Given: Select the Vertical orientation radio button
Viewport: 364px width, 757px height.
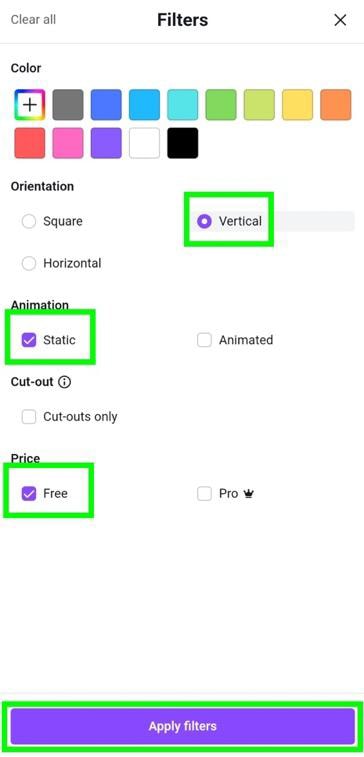Looking at the screenshot, I should click(x=204, y=222).
